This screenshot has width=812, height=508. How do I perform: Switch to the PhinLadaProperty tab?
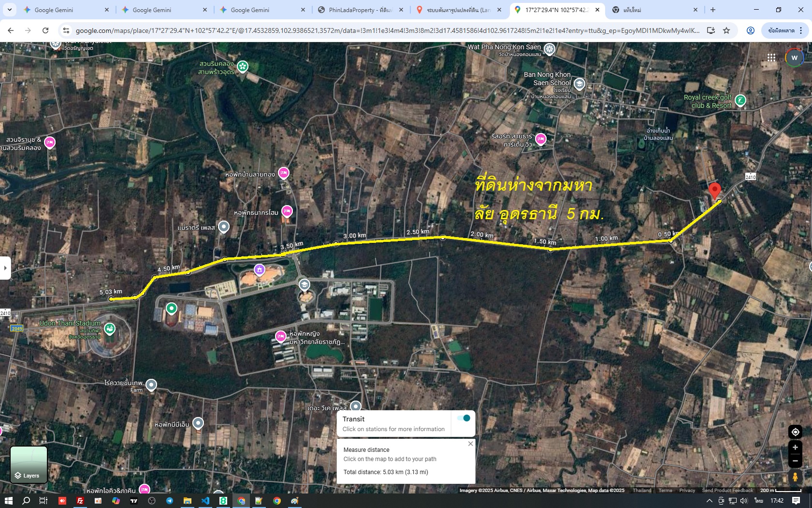pyautogui.click(x=361, y=10)
